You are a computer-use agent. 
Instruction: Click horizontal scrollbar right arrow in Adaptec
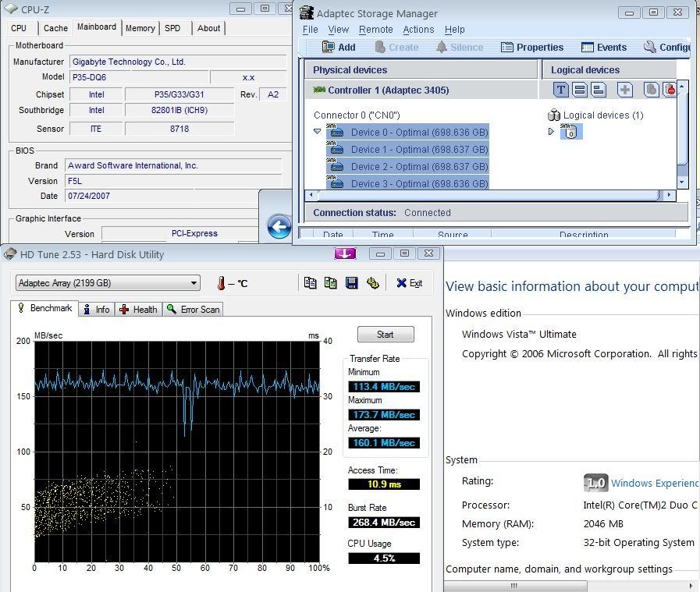point(669,194)
